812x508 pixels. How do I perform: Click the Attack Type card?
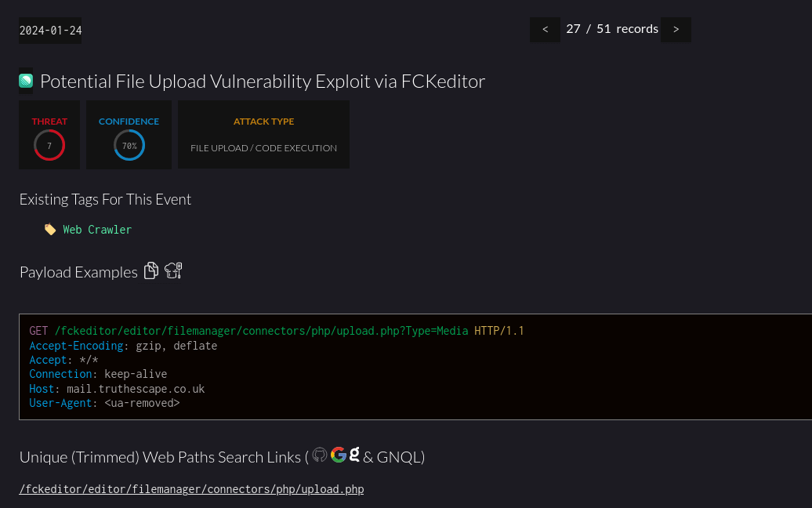coord(263,135)
